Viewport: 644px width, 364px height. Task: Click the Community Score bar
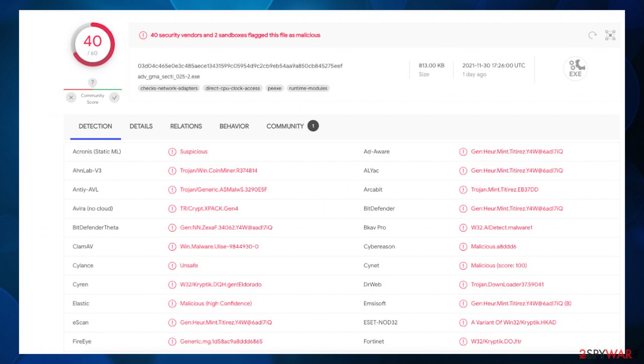(x=93, y=90)
